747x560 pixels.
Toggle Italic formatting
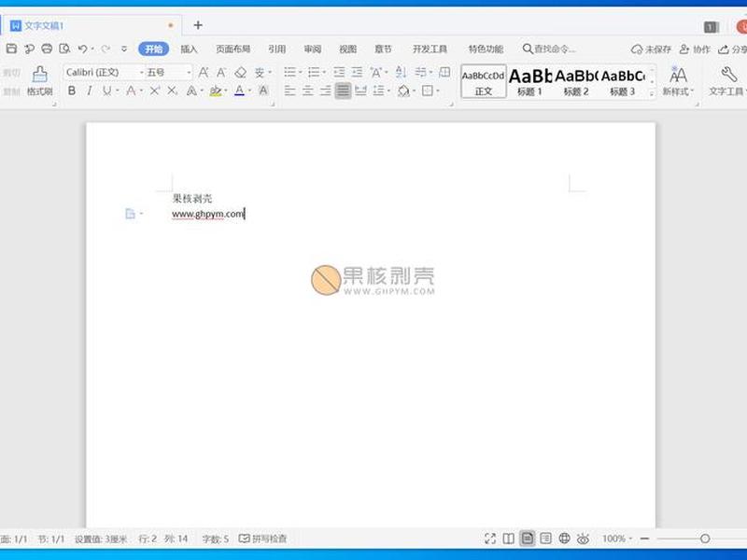(x=89, y=91)
